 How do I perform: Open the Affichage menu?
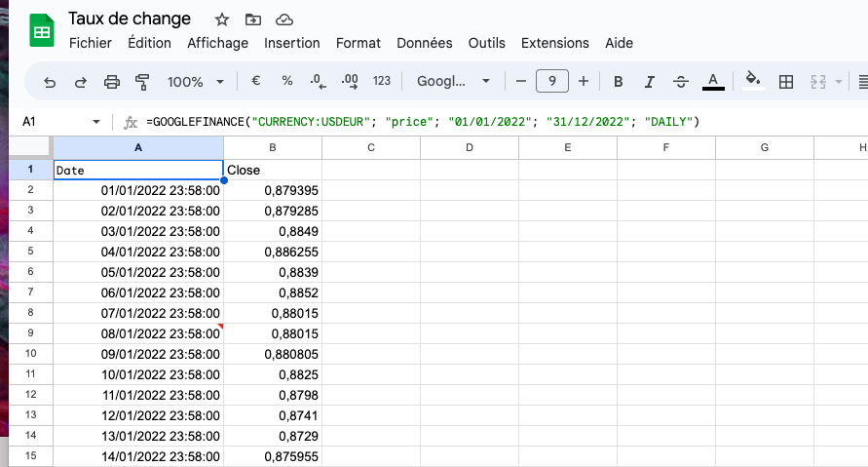coord(217,43)
